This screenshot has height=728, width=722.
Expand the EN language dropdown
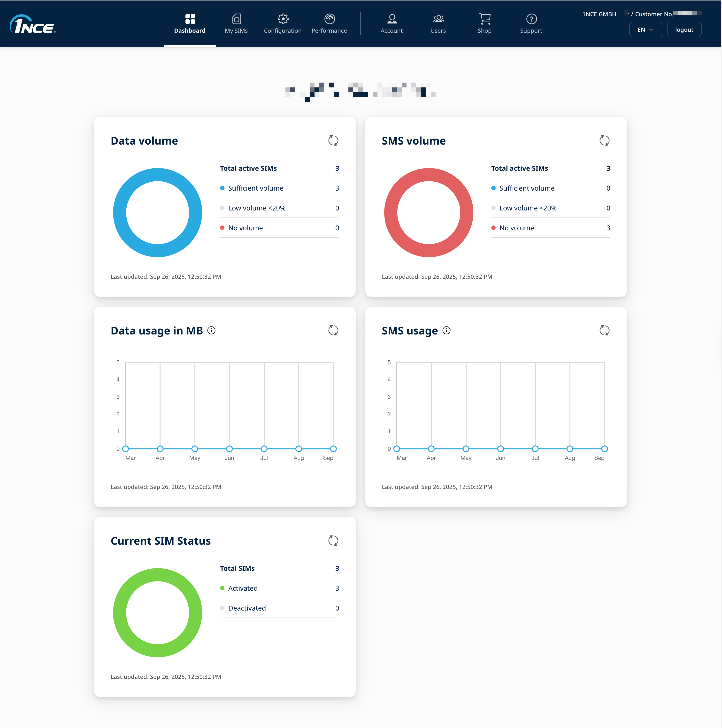coord(645,30)
